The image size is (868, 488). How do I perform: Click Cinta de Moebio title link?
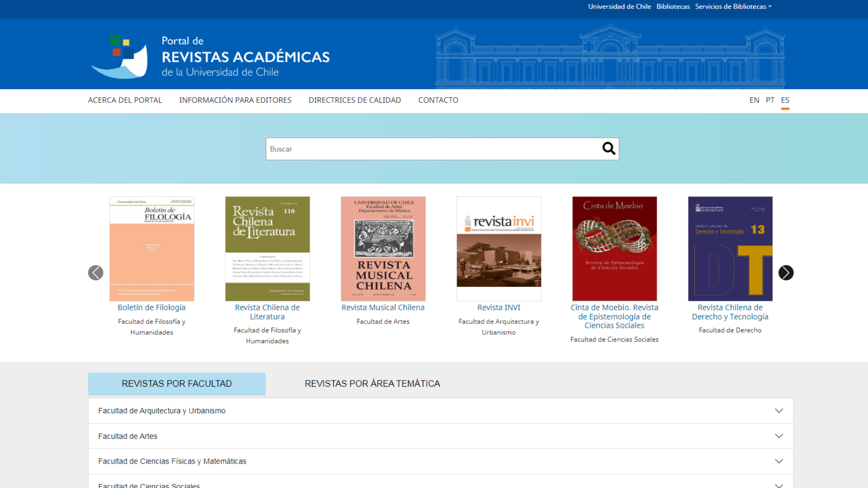(x=614, y=316)
